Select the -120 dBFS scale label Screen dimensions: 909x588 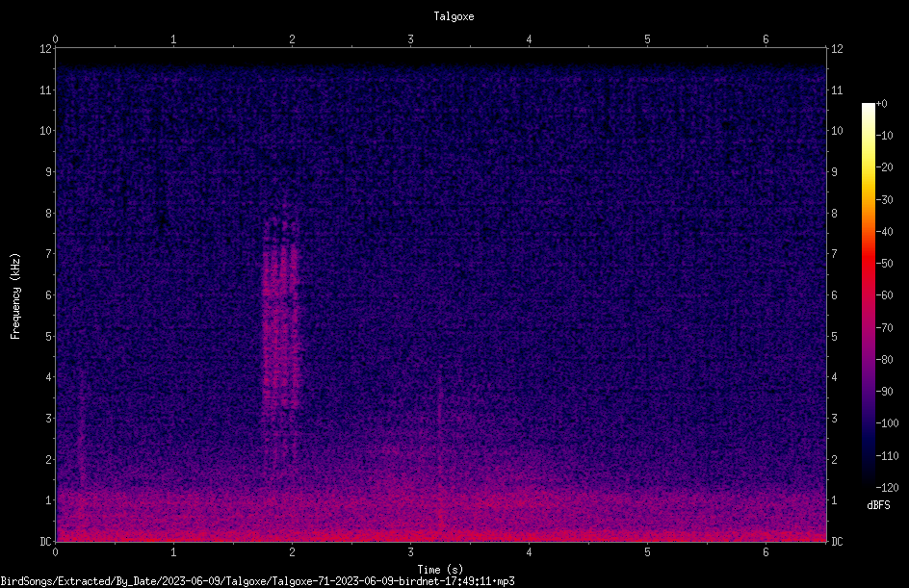pyautogui.click(x=887, y=488)
